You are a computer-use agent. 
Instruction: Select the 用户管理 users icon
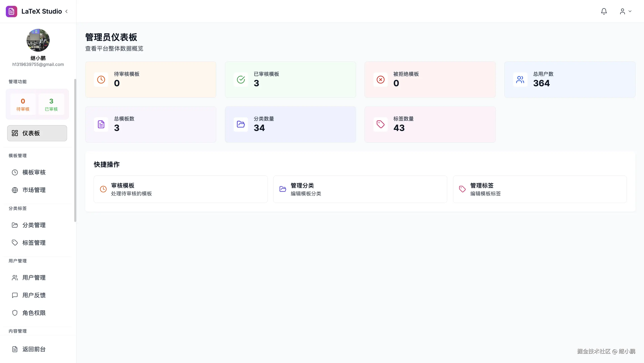15,277
